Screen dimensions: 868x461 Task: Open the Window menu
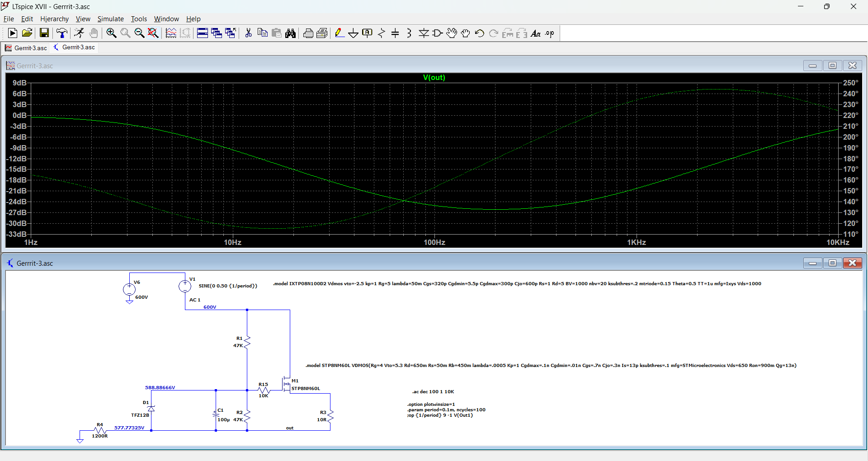[166, 19]
